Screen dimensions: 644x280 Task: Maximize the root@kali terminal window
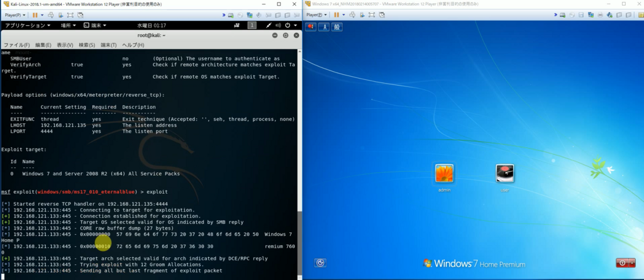click(x=286, y=35)
